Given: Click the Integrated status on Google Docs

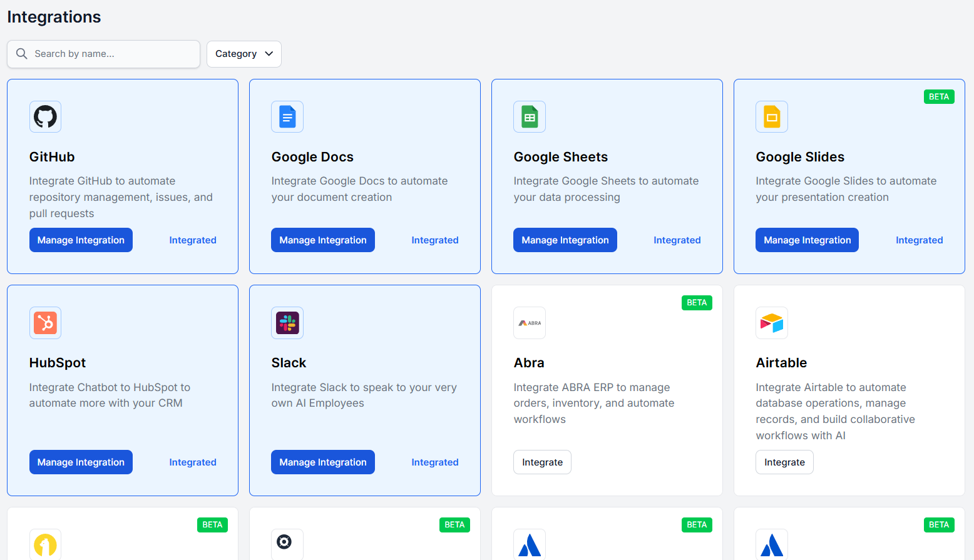Looking at the screenshot, I should (x=435, y=240).
